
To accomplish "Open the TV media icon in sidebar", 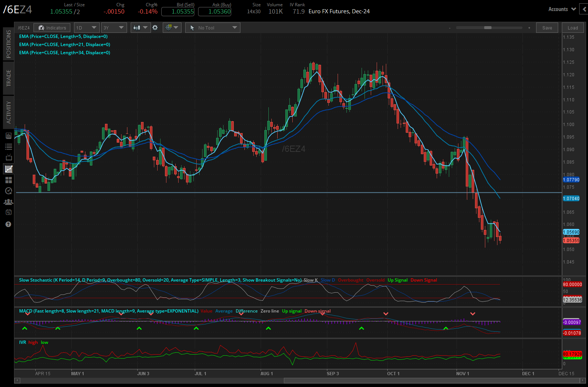I will (8, 158).
